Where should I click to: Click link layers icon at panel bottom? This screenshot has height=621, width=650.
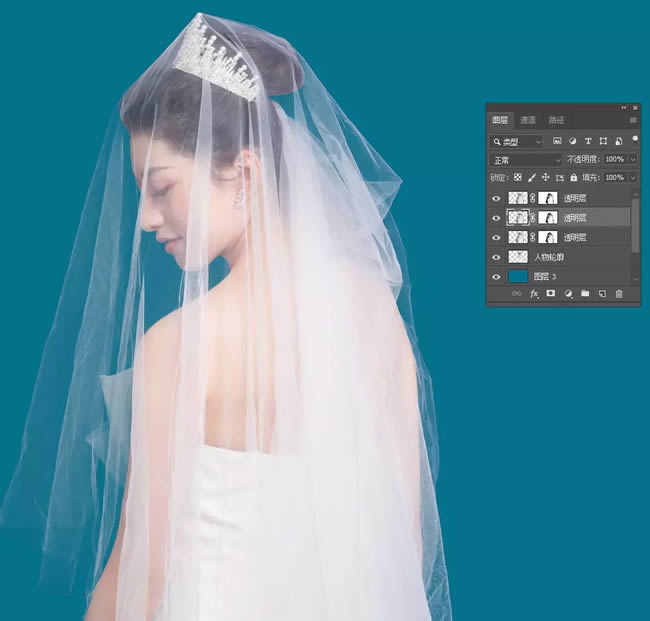pos(517,294)
